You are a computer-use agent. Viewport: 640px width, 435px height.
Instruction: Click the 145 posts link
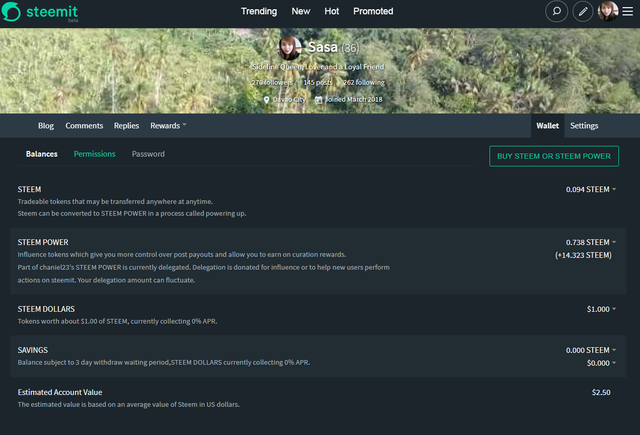[x=318, y=82]
